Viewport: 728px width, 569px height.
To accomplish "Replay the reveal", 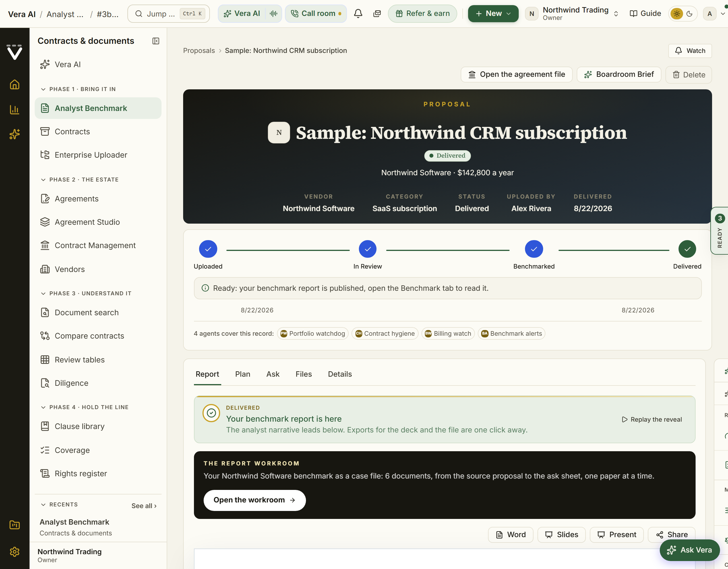I will pyautogui.click(x=652, y=419).
